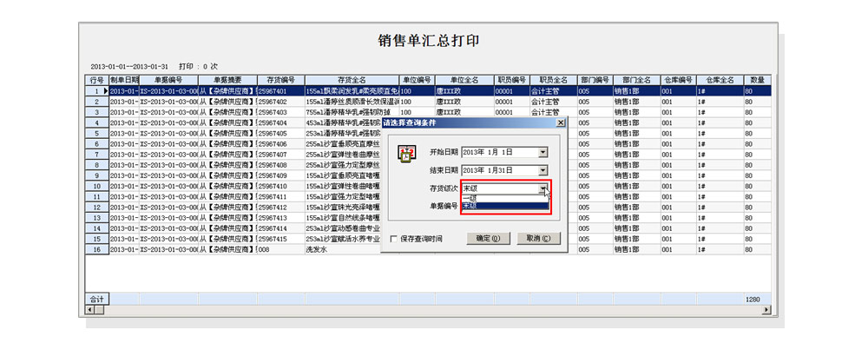868x363 pixels.
Task: Click the calendar icon in query dialog
Action: pos(407,154)
